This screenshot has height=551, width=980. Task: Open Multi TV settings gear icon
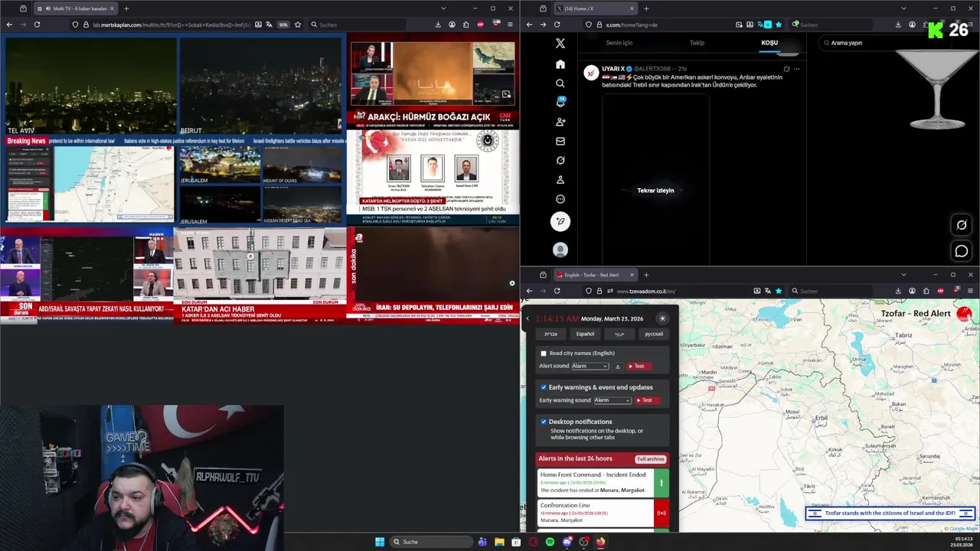coord(512,283)
